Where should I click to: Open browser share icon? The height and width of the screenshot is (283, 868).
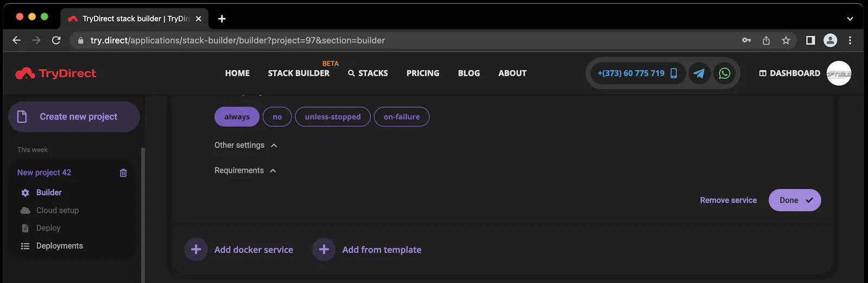(766, 40)
